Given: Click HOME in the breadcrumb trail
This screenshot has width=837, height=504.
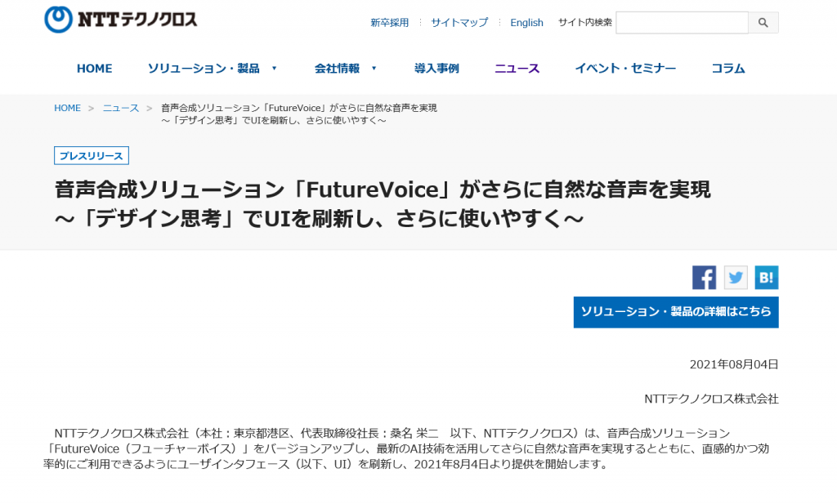Looking at the screenshot, I should click(x=67, y=108).
